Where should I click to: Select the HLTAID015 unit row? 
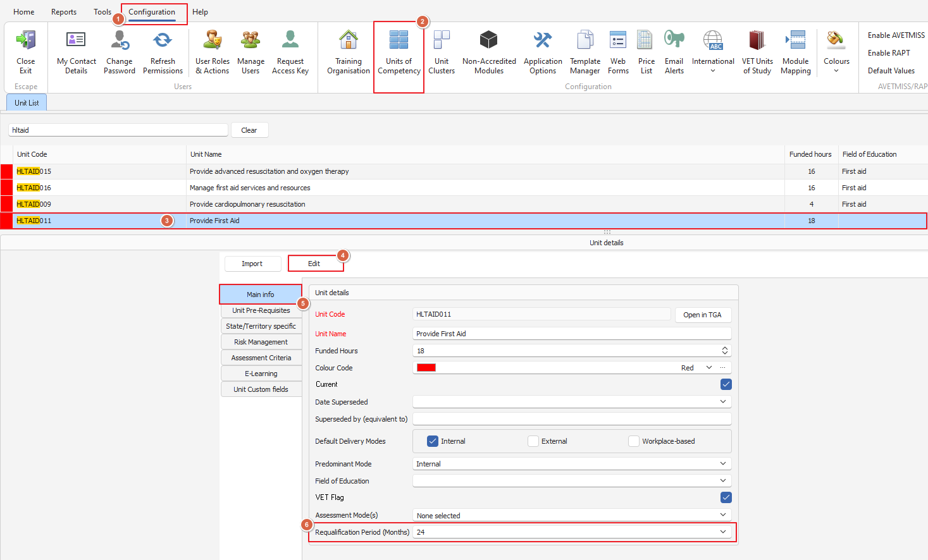click(464, 171)
